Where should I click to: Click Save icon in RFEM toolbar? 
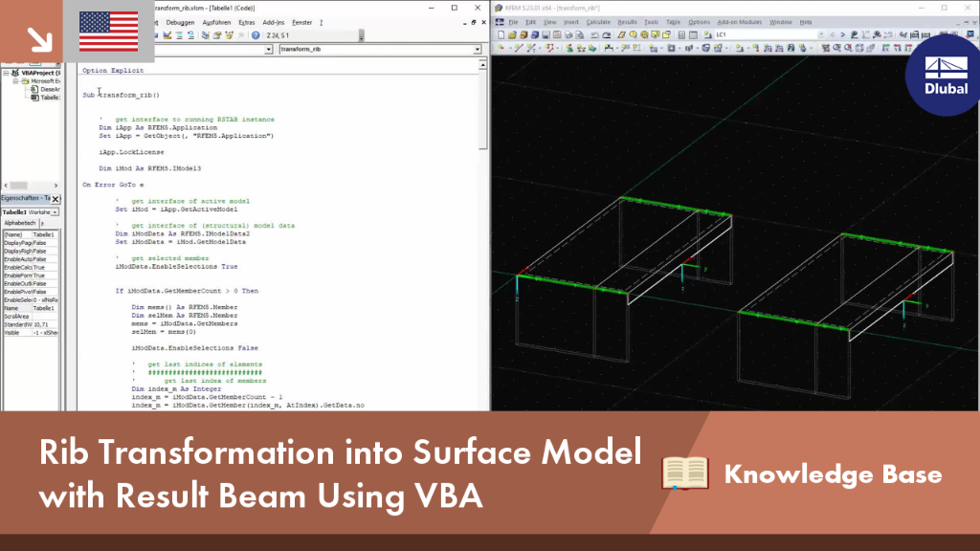click(546, 35)
